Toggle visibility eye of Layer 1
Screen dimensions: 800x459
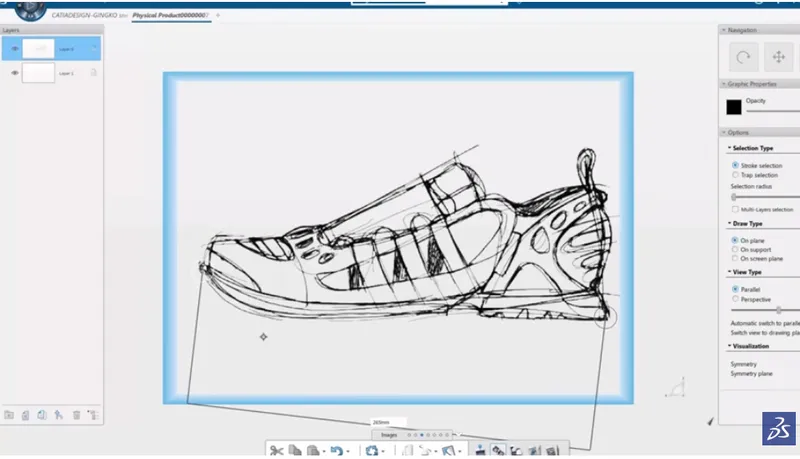(x=15, y=73)
